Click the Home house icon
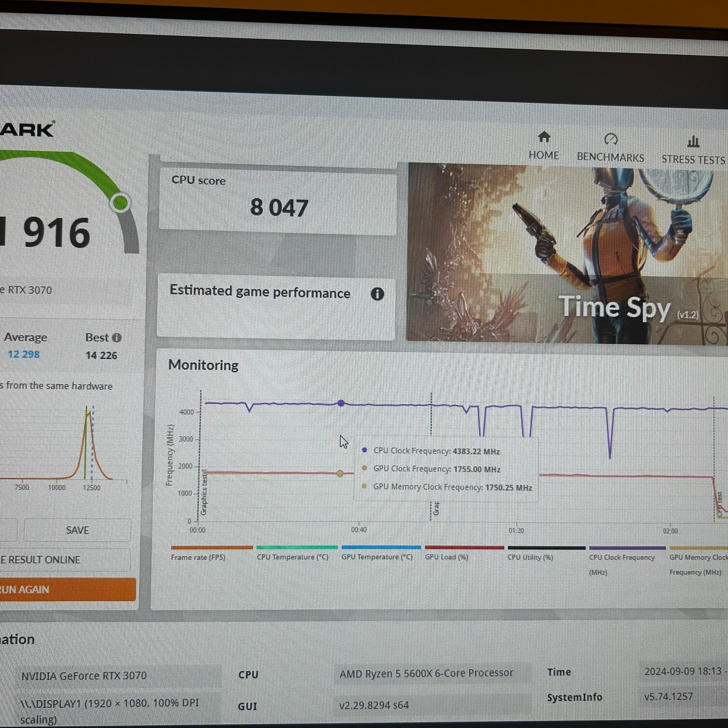This screenshot has height=728, width=728. tap(544, 137)
